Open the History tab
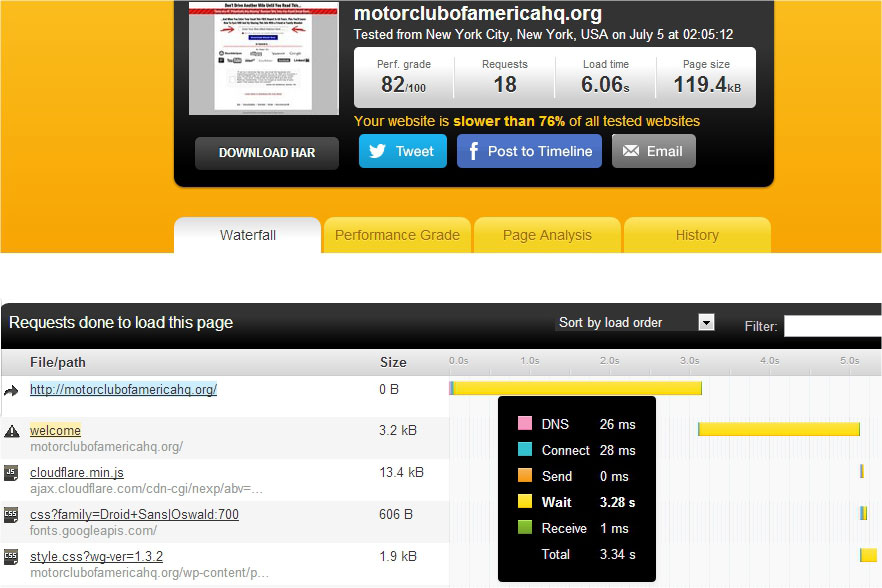 [x=697, y=235]
